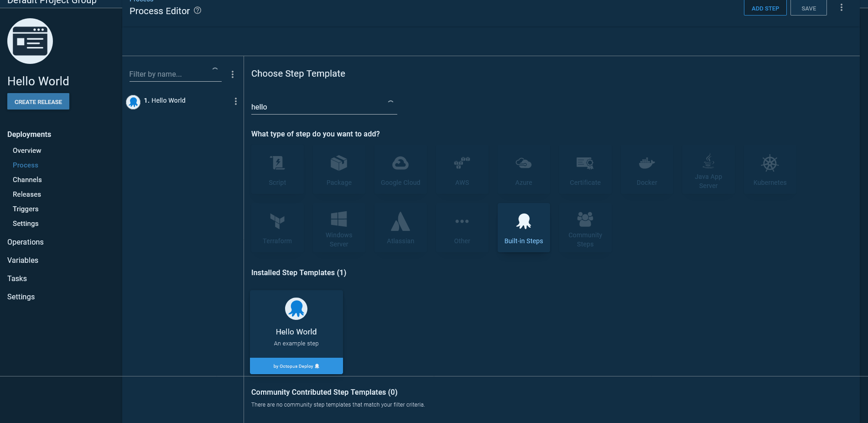This screenshot has width=868, height=423.
Task: Click the Hello World project title
Action: point(38,81)
